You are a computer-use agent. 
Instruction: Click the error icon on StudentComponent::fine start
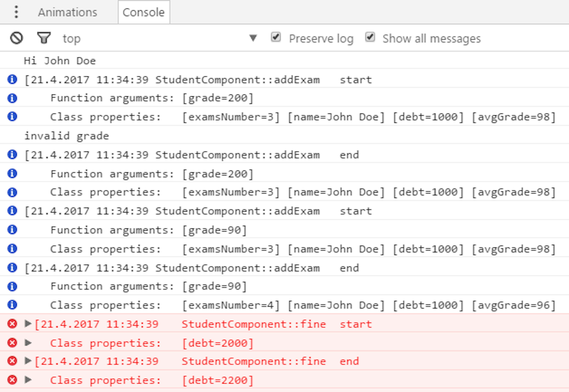[12, 324]
